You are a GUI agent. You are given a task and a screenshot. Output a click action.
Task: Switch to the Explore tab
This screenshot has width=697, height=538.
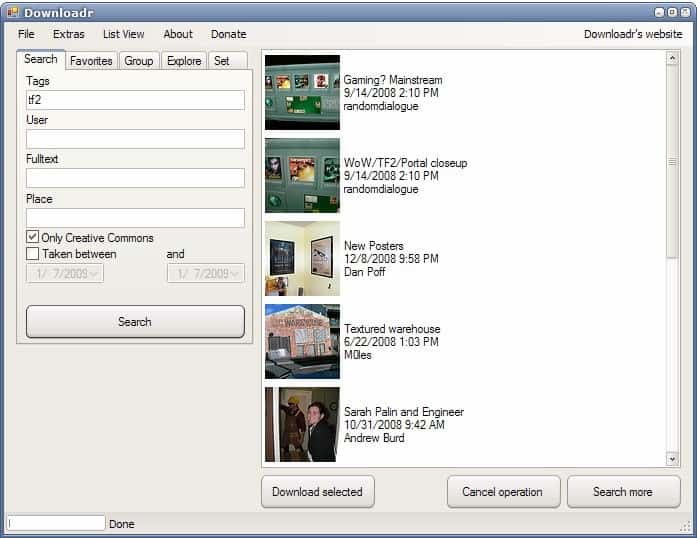pos(184,61)
